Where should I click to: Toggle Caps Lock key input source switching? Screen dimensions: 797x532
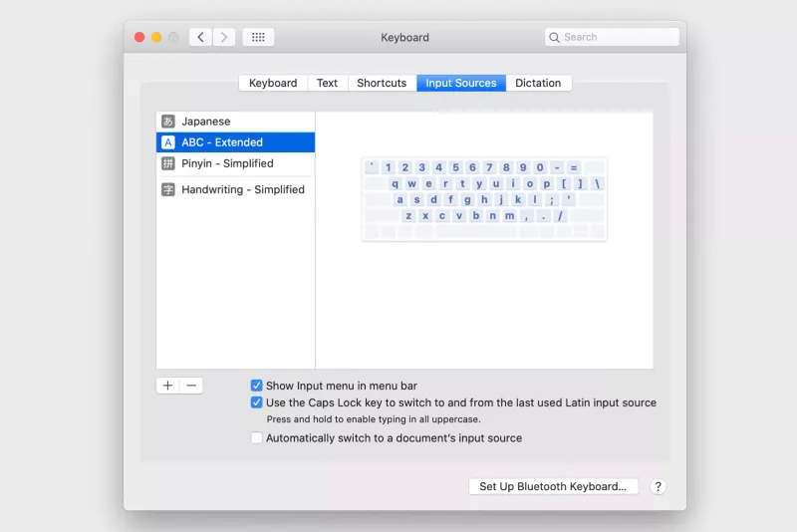(257, 402)
